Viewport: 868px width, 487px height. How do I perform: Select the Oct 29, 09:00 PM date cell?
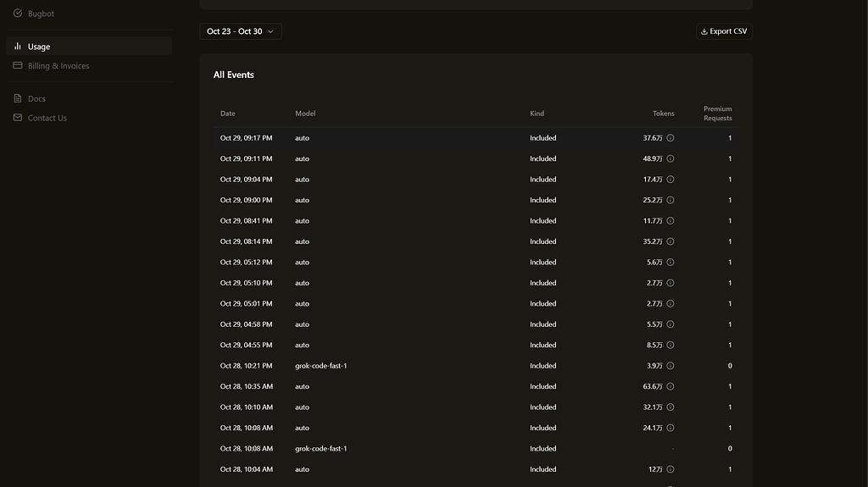pyautogui.click(x=246, y=200)
